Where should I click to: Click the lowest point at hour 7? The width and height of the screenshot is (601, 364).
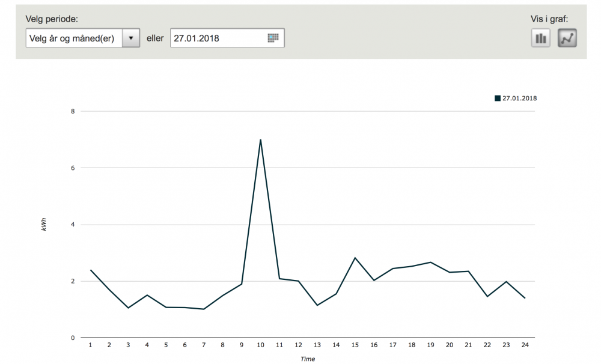204,309
